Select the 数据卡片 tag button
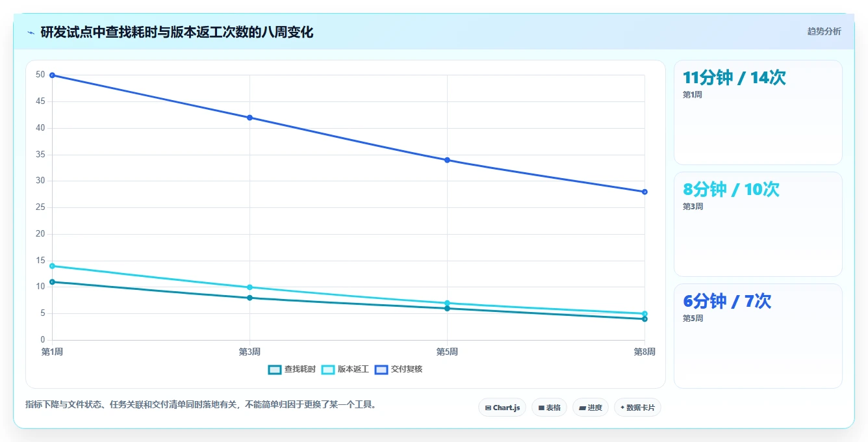Image resolution: width=868 pixels, height=442 pixels. [x=637, y=408]
